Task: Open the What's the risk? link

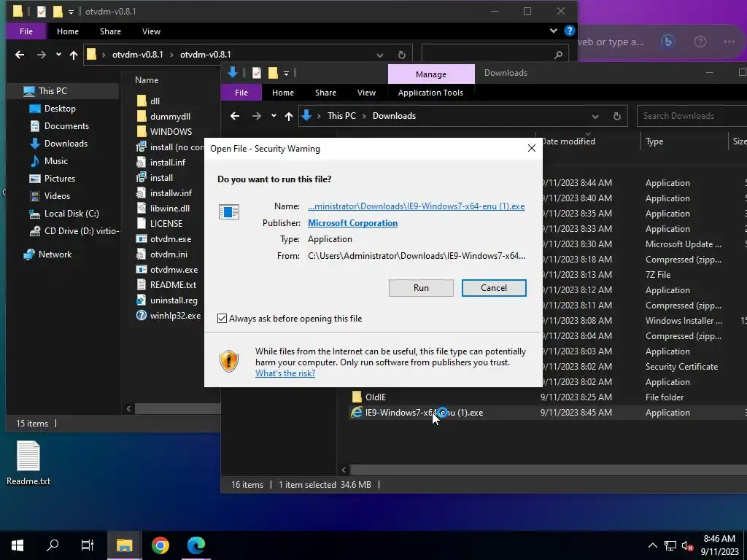Action: [285, 373]
